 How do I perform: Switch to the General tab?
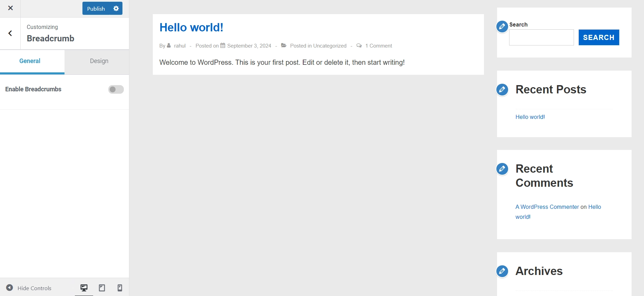click(32, 61)
